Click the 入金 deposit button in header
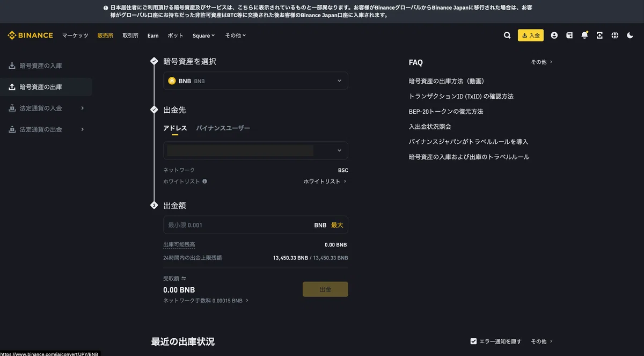Screen dimensions: 644x356 point(531,35)
